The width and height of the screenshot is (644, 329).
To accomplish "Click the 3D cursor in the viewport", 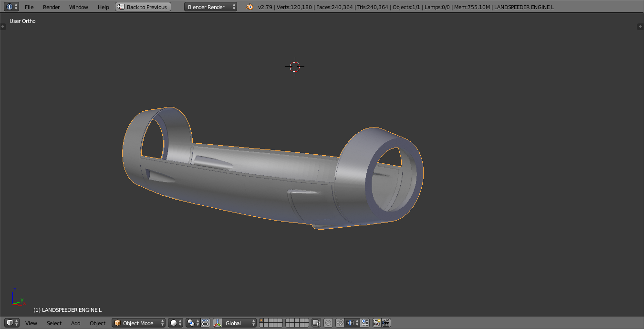I will click(x=295, y=67).
